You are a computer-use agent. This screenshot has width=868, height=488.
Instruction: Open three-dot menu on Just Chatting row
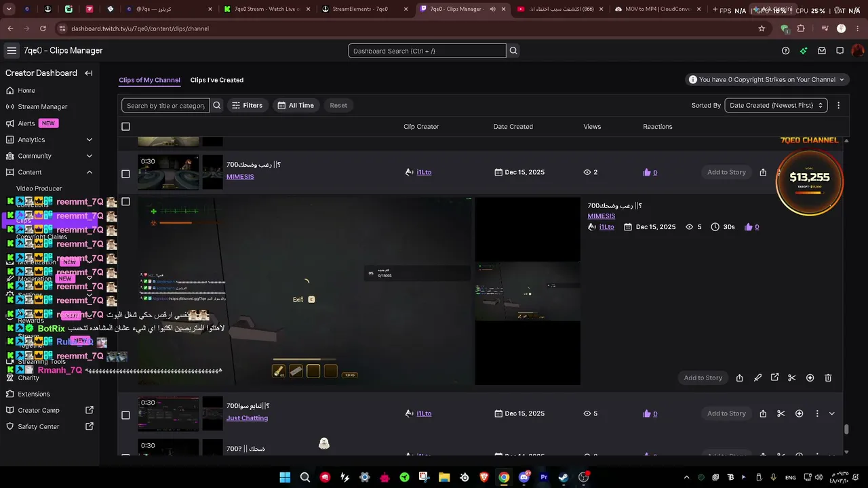pyautogui.click(x=817, y=413)
